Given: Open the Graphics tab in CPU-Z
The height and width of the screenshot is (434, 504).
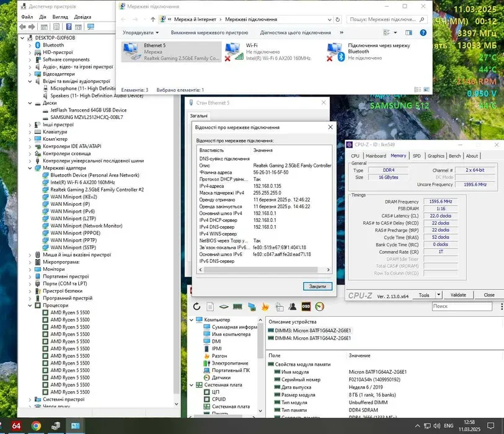Looking at the screenshot, I should pos(436,156).
